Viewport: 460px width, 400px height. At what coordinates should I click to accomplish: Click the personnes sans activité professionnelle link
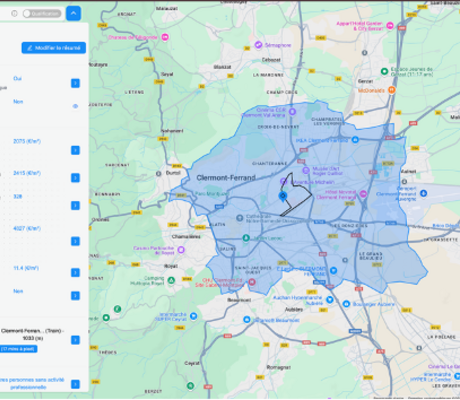pyautogui.click(x=32, y=383)
